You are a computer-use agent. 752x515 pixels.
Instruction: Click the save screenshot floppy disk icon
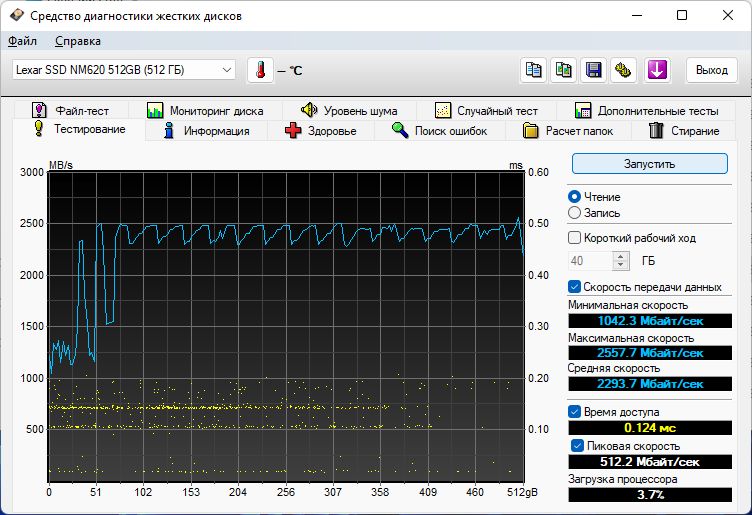click(x=594, y=70)
